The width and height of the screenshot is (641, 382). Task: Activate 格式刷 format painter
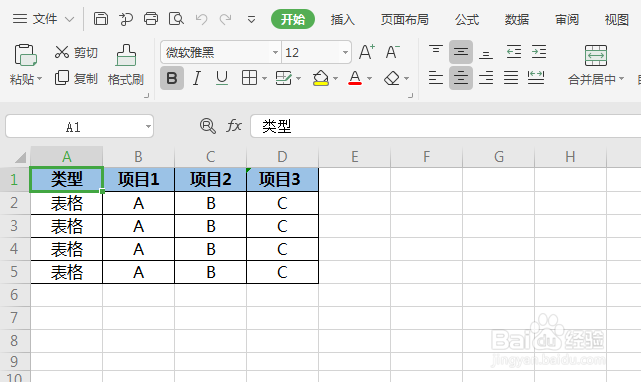(x=126, y=65)
